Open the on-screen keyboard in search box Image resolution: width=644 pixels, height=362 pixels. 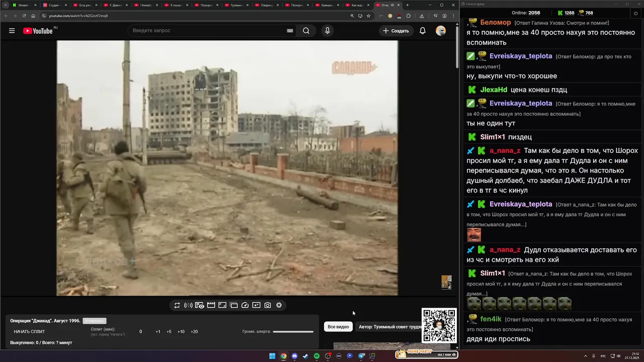(x=290, y=31)
